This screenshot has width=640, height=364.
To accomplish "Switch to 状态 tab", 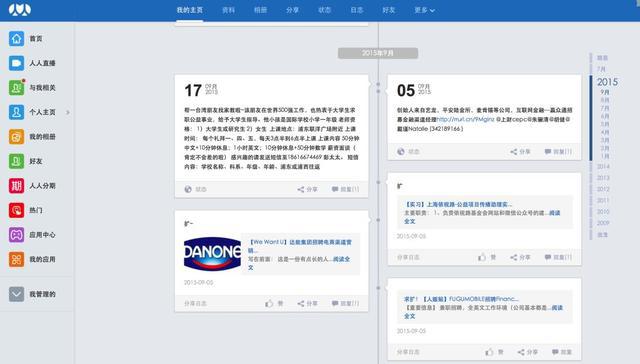I will [324, 10].
